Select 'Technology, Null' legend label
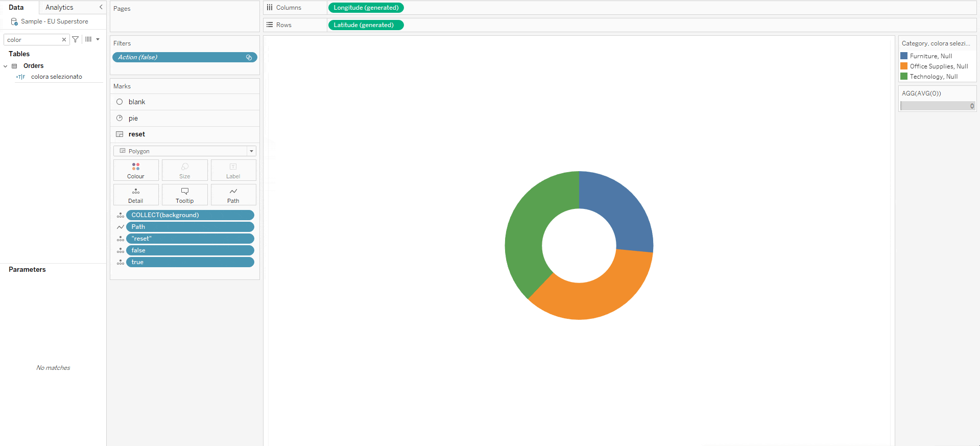Screen dimensions: 980x446 pos(934,77)
